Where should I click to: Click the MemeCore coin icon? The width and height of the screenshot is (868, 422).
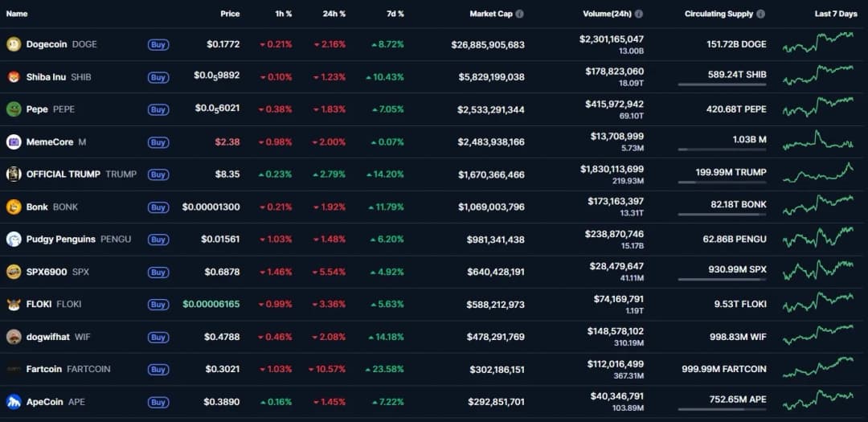(14, 142)
